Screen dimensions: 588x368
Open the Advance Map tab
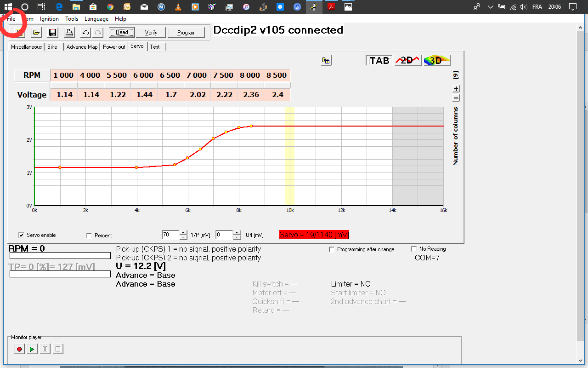(82, 47)
